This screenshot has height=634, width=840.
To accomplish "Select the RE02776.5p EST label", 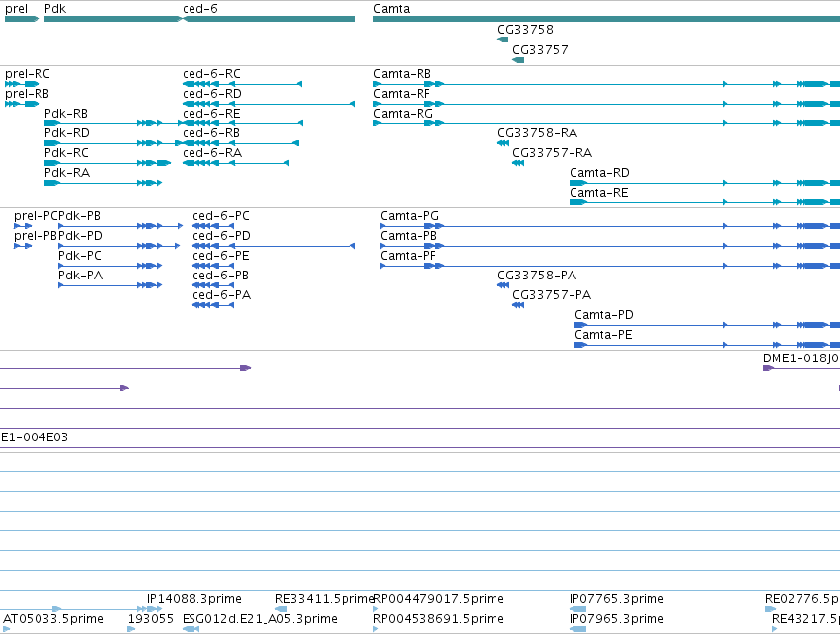I will pos(802,599).
